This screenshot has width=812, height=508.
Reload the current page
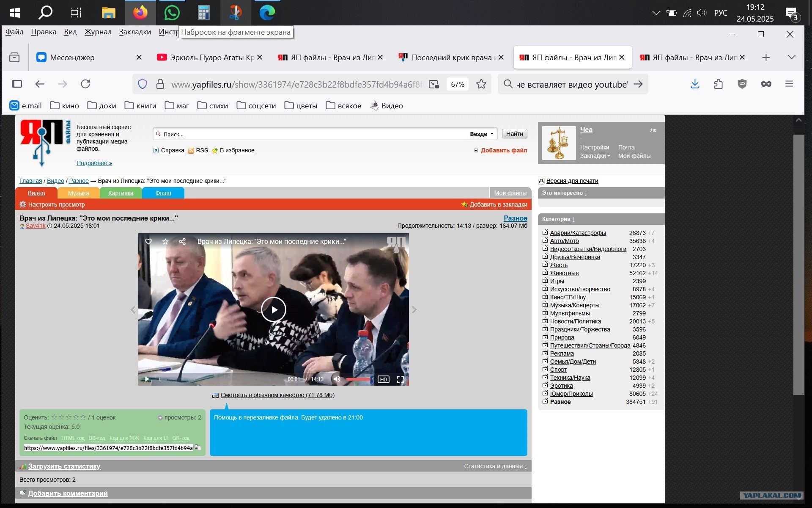[85, 84]
